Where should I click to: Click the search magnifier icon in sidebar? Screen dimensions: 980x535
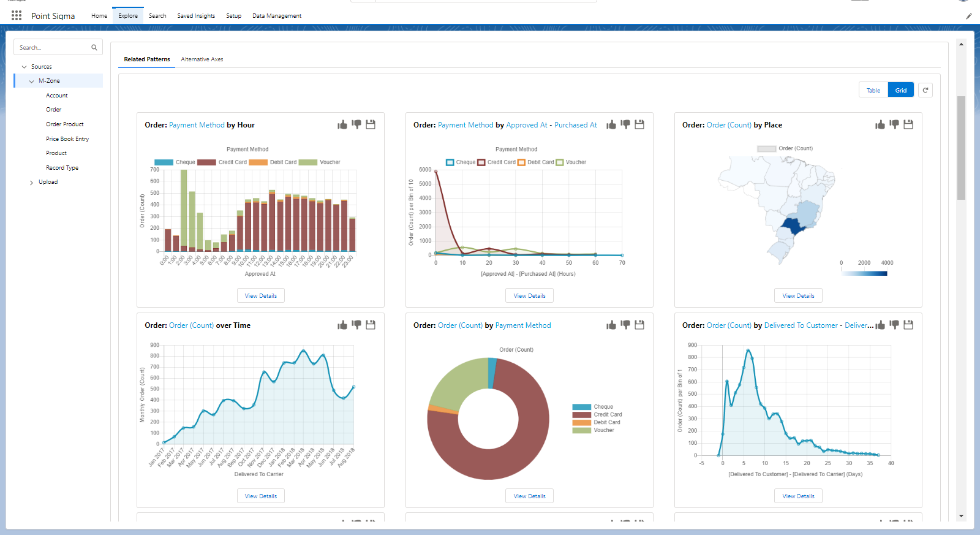coord(94,48)
